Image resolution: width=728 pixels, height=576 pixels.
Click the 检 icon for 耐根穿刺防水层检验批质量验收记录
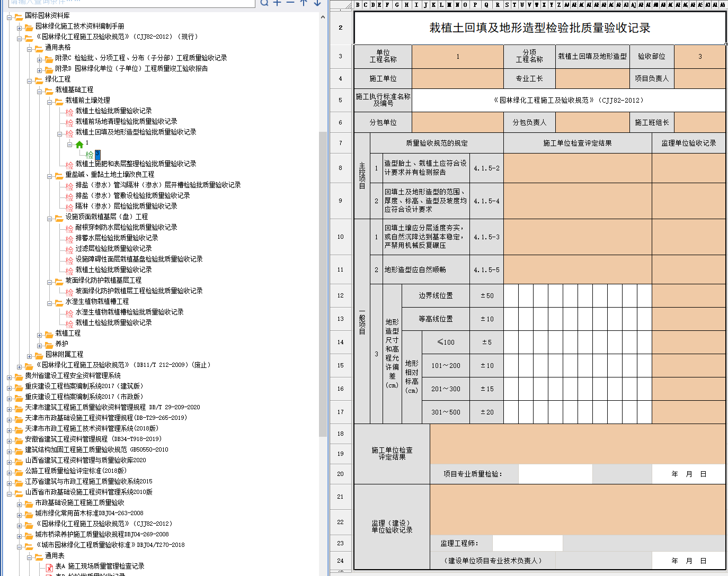click(69, 228)
